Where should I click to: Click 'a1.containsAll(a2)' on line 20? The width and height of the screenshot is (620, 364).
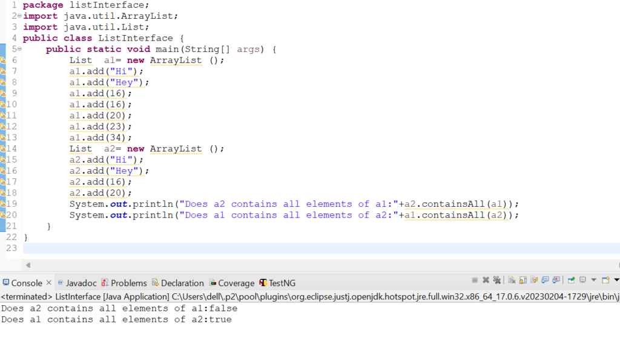pos(455,215)
